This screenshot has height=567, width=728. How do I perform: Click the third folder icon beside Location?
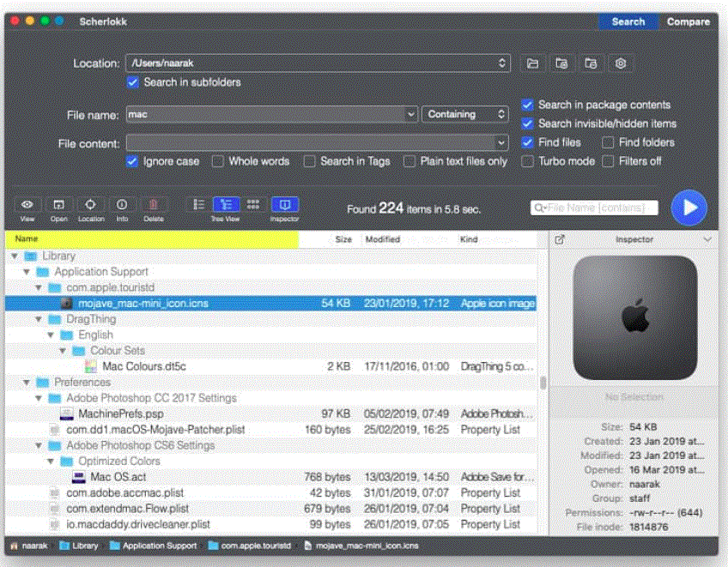coord(591,63)
